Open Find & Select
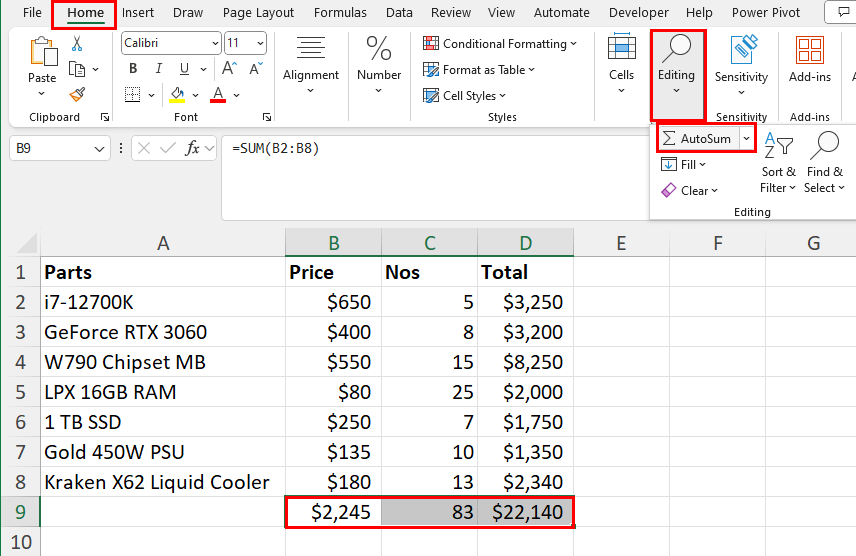 point(824,162)
